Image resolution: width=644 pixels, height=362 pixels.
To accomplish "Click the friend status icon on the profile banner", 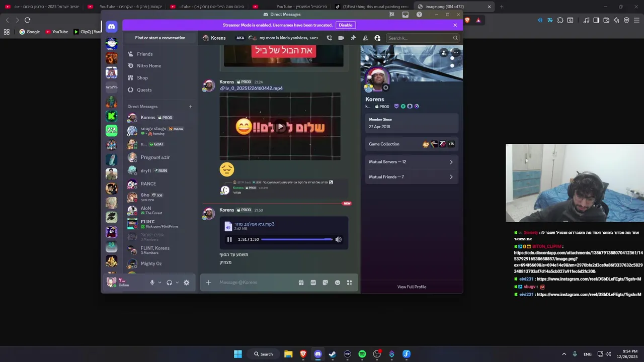I will click(x=444, y=52).
